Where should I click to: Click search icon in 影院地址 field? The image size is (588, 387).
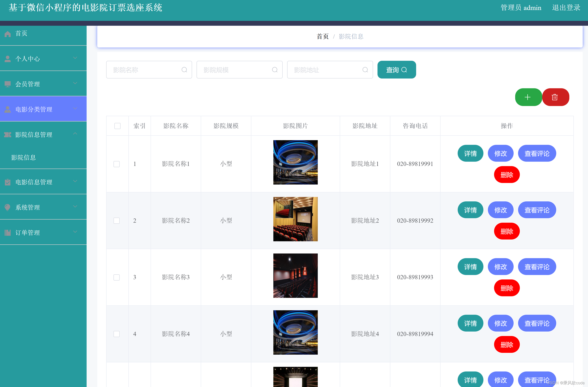point(365,70)
